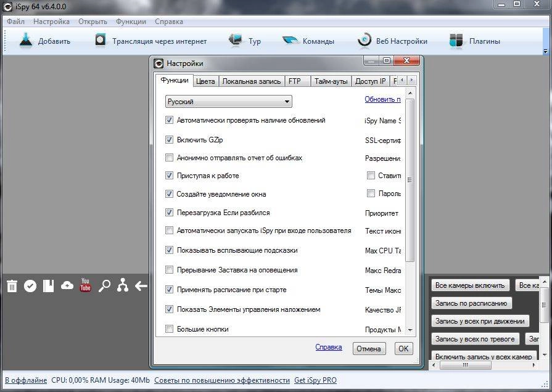Image resolution: width=552 pixels, height=392 pixels.
Task: Click Включить запись у всех камер
Action: (484, 356)
